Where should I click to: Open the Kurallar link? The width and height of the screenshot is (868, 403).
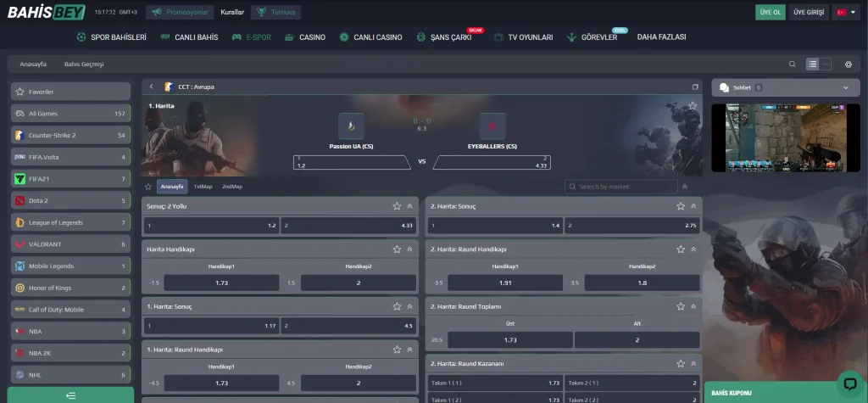pos(232,12)
